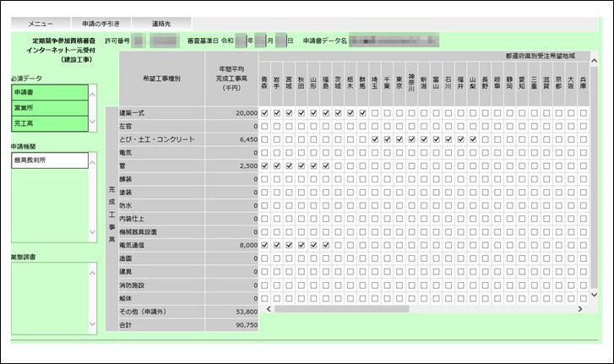Click the 6,450 value for とび・土工・コンクリート
The height and width of the screenshot is (364, 614).
(x=248, y=139)
